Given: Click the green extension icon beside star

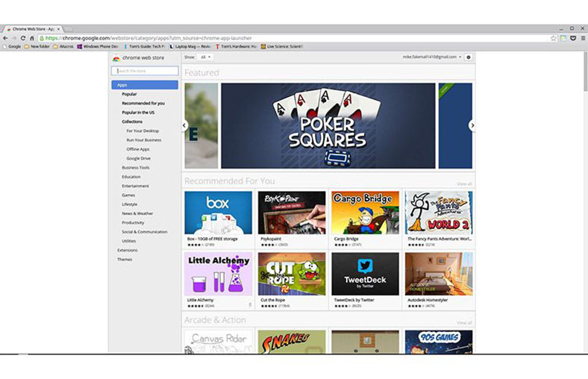Looking at the screenshot, I should (563, 38).
